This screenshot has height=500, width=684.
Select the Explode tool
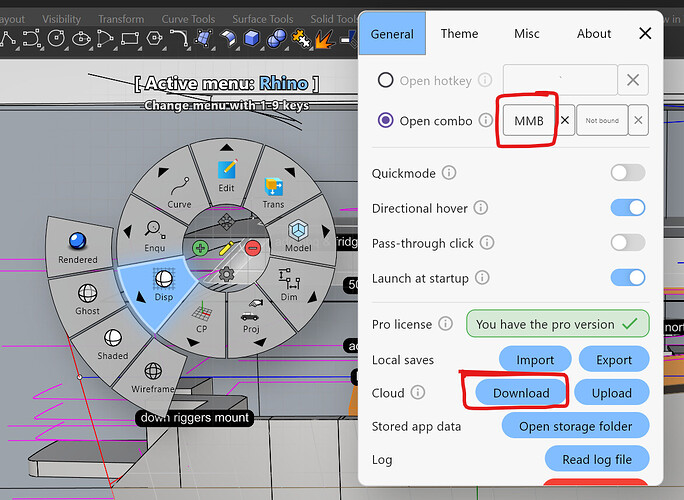[x=325, y=39]
